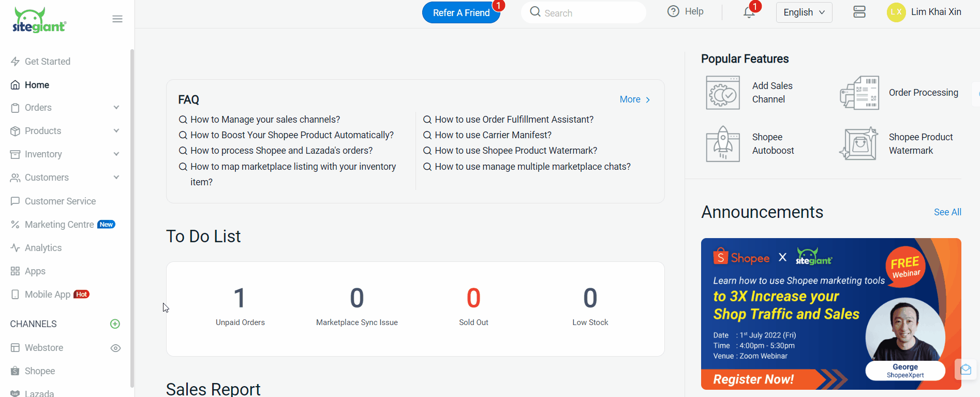This screenshot has width=980, height=397.
Task: Expand the Inventory menu chevron
Action: pyautogui.click(x=116, y=154)
